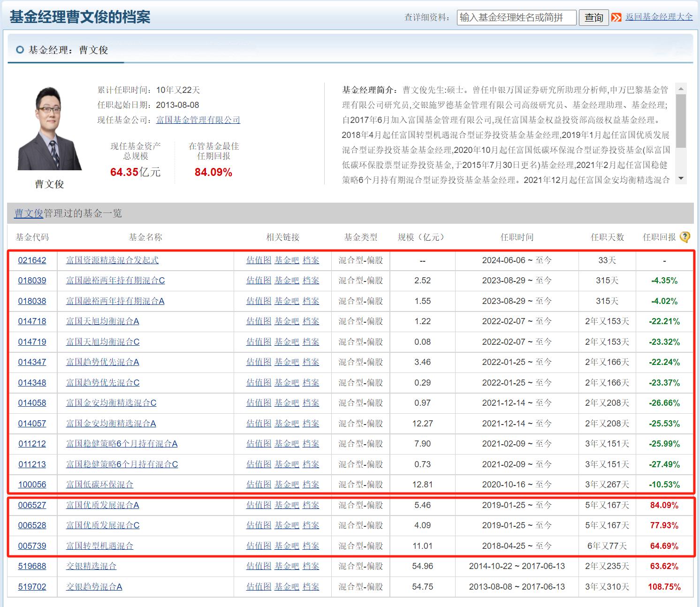Image resolution: width=700 pixels, height=607 pixels.
Task: Focus the fund manager name search field
Action: coord(517,17)
